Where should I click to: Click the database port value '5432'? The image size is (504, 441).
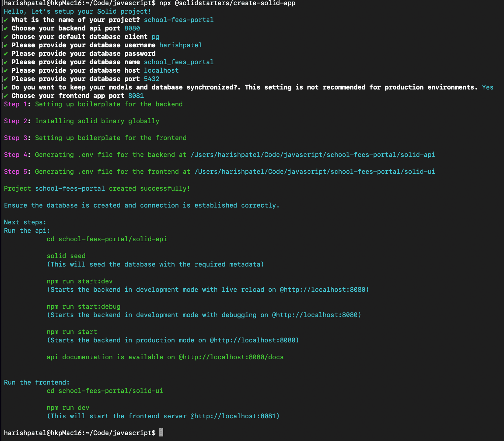[152, 79]
